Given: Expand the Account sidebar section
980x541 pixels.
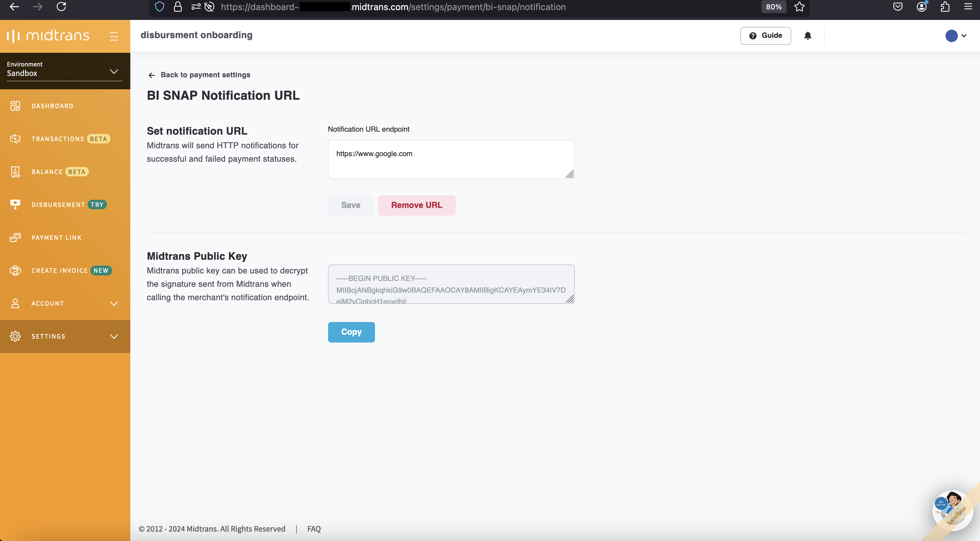Looking at the screenshot, I should point(65,303).
